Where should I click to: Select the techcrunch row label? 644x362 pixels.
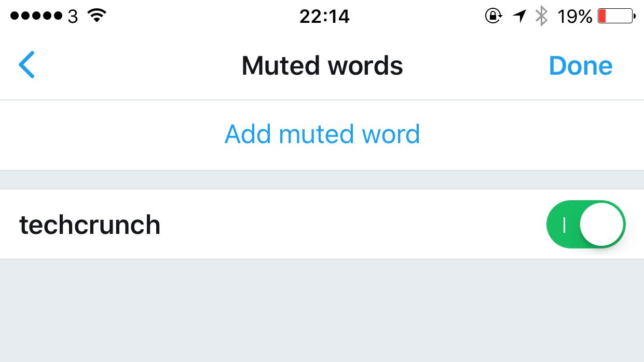click(x=90, y=225)
